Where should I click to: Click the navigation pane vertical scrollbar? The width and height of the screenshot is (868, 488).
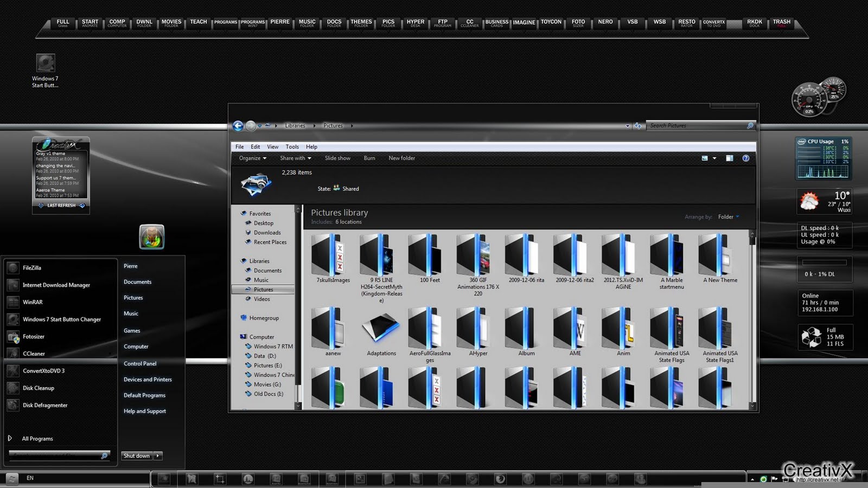(297, 307)
